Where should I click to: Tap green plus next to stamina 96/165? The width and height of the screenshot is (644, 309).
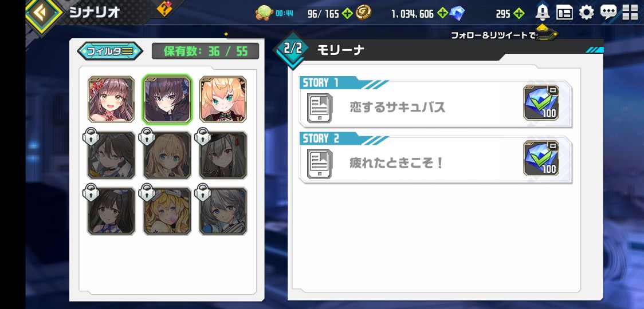pyautogui.click(x=347, y=14)
